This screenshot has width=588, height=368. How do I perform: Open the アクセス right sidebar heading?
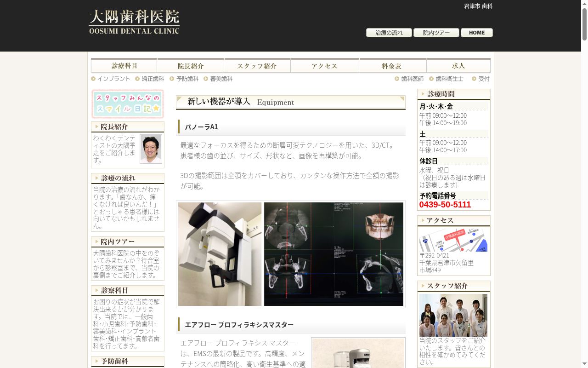click(x=454, y=220)
